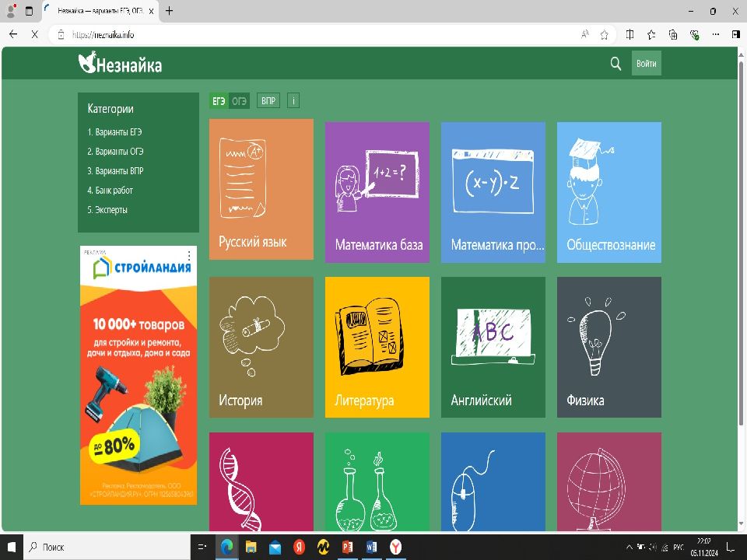Open the Русский язык subject tile
The height and width of the screenshot is (560, 747).
point(261,189)
